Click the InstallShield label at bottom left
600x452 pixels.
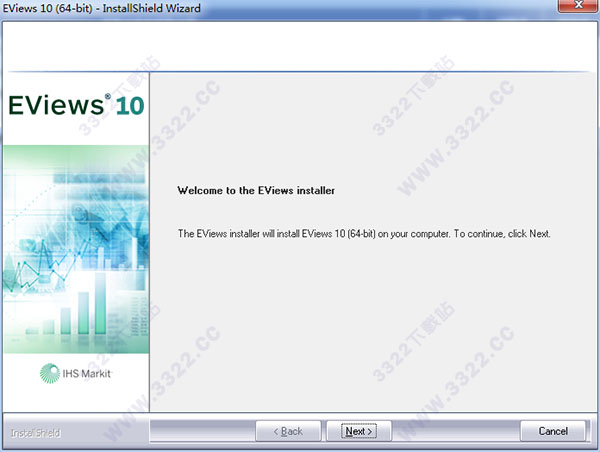[x=36, y=433]
